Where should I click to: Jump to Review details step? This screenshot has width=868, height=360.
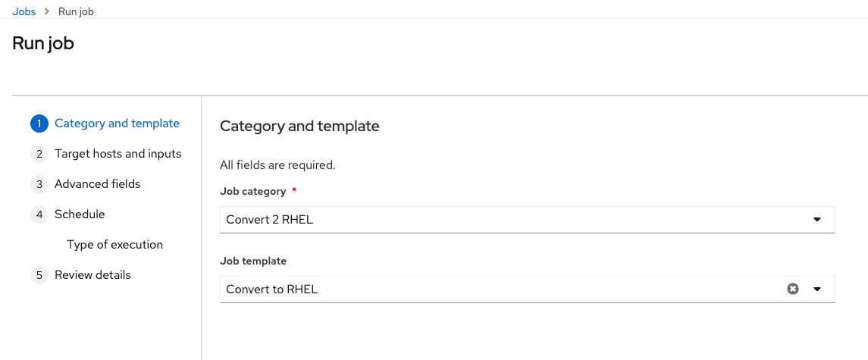pyautogui.click(x=92, y=275)
